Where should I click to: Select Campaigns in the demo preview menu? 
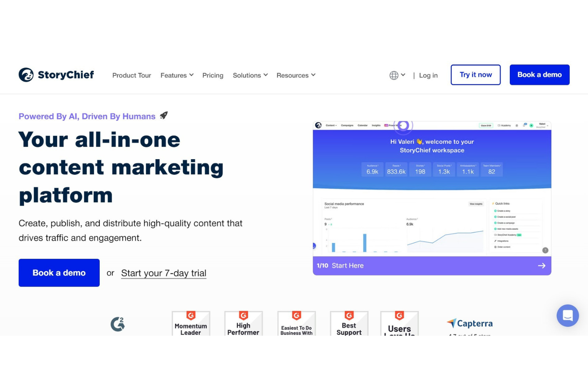[x=347, y=126]
